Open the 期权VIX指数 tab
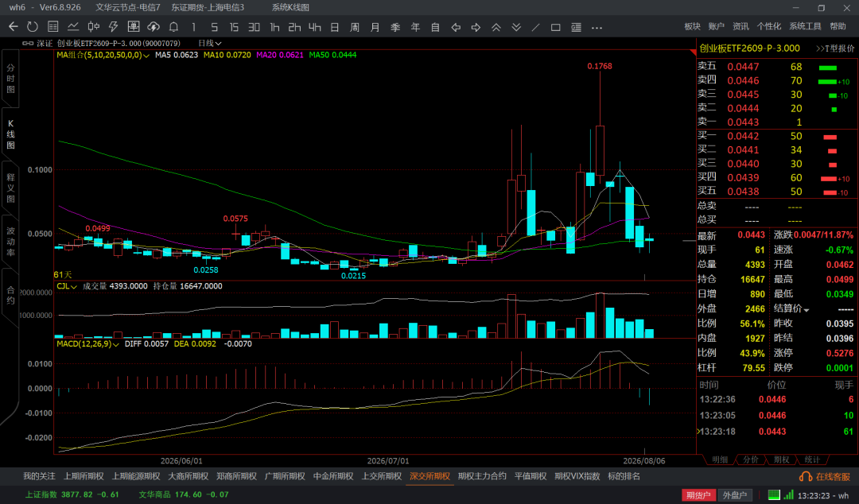Image resolution: width=859 pixels, height=504 pixels. (x=577, y=476)
